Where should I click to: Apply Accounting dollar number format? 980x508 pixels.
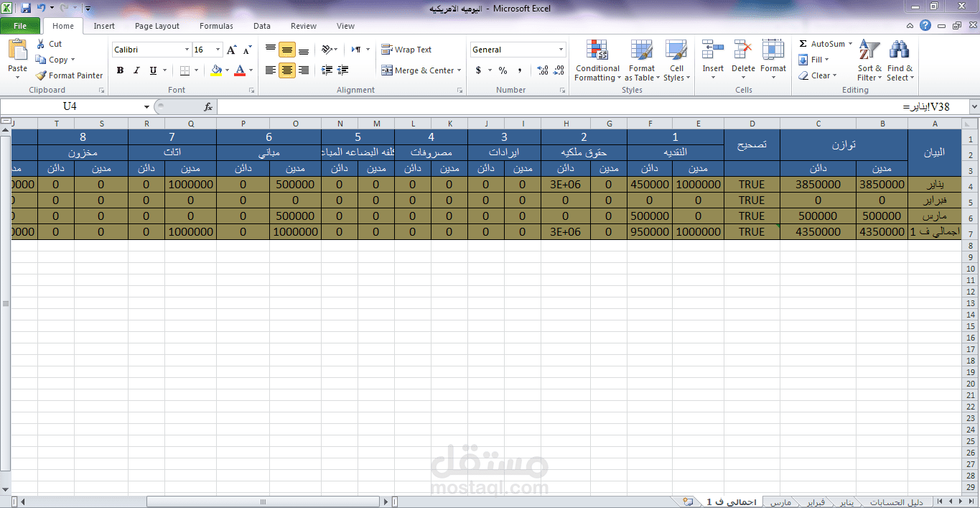point(478,70)
